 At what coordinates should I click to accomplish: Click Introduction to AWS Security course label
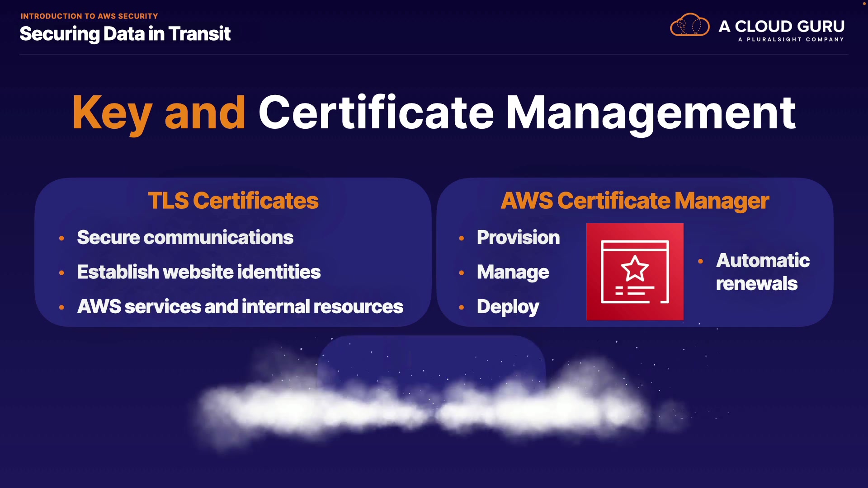pyautogui.click(x=89, y=16)
